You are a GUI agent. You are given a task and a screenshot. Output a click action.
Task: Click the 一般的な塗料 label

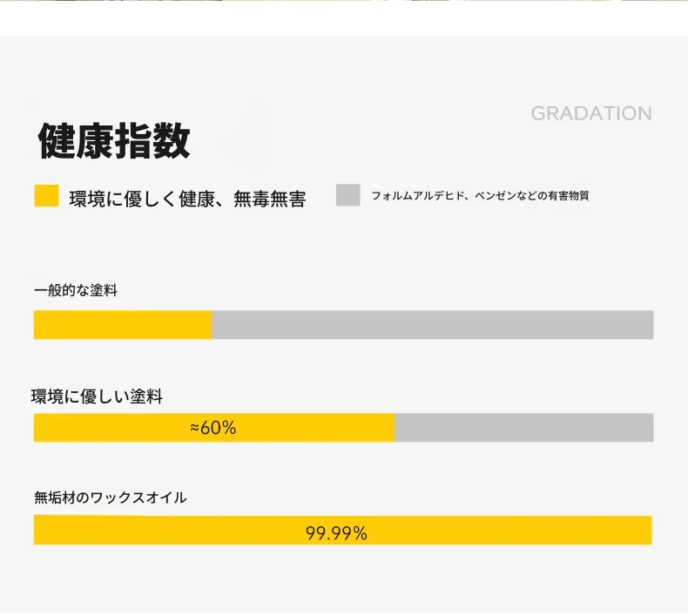pyautogui.click(x=76, y=290)
